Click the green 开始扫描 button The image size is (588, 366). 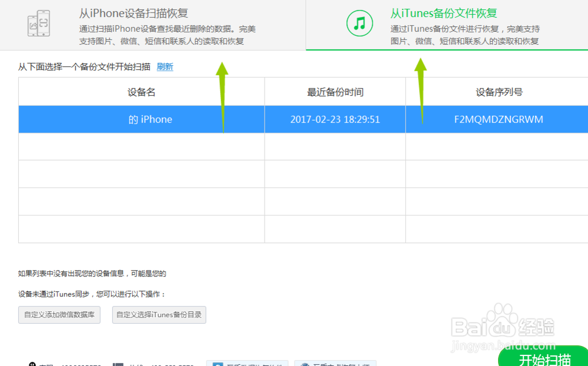pyautogui.click(x=544, y=357)
